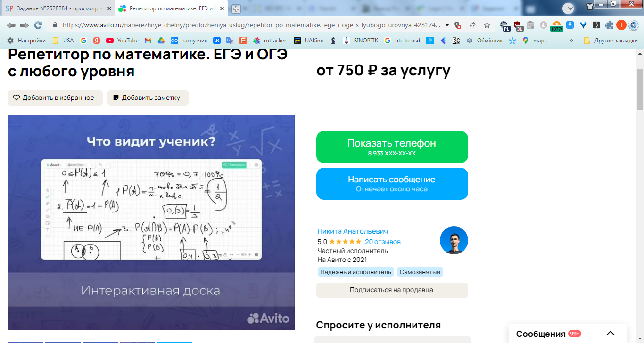This screenshot has height=343, width=644.
Task: Close the Задание №2528284 tab
Action: 109,8
